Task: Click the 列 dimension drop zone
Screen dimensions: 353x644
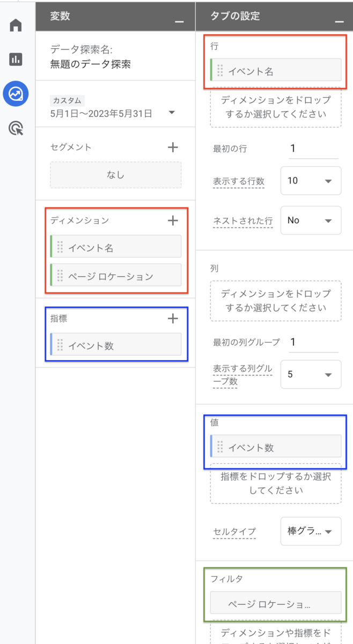Action: 275,301
